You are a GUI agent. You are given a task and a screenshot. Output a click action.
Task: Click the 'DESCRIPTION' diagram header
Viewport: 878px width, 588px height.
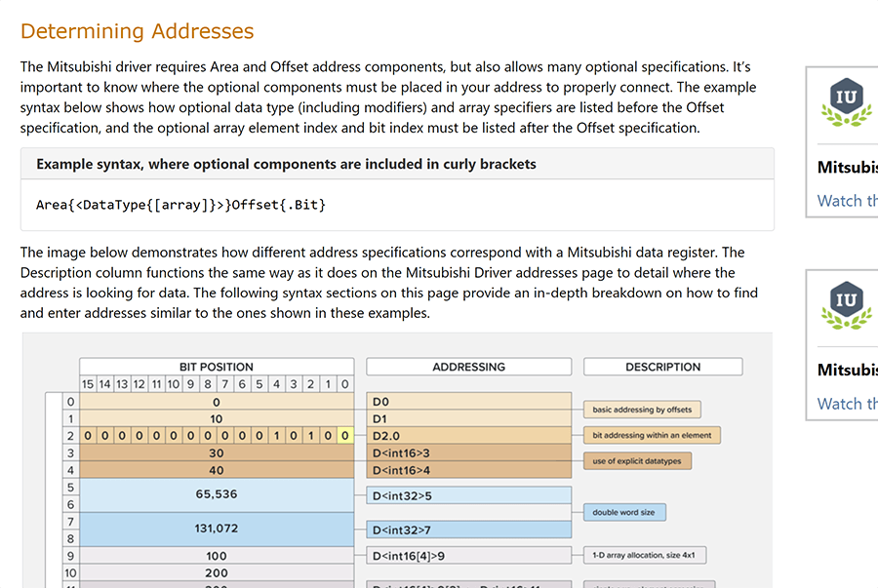coord(663,367)
